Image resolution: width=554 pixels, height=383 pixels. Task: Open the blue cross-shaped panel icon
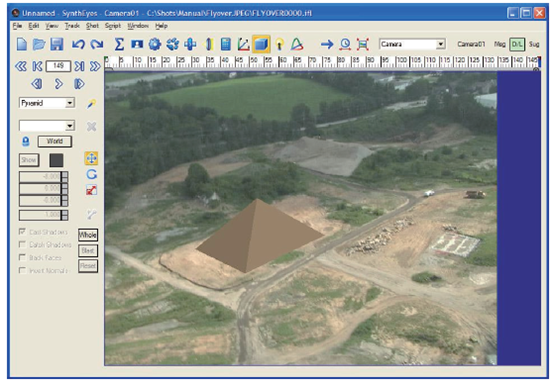(x=190, y=45)
